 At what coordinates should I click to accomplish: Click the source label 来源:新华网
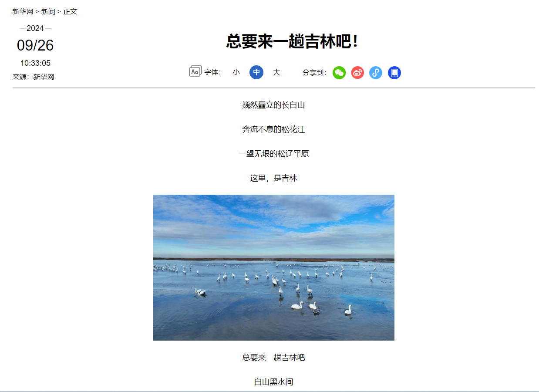coord(33,77)
